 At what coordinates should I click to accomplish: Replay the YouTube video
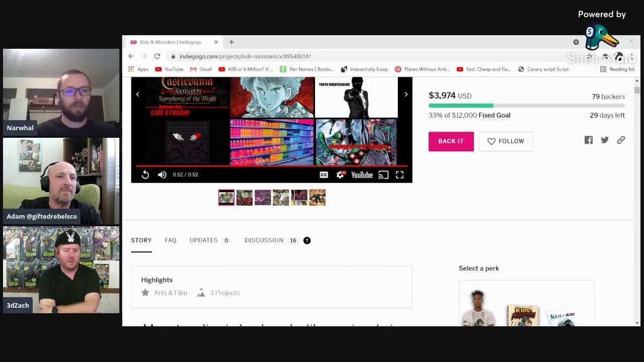click(x=145, y=174)
